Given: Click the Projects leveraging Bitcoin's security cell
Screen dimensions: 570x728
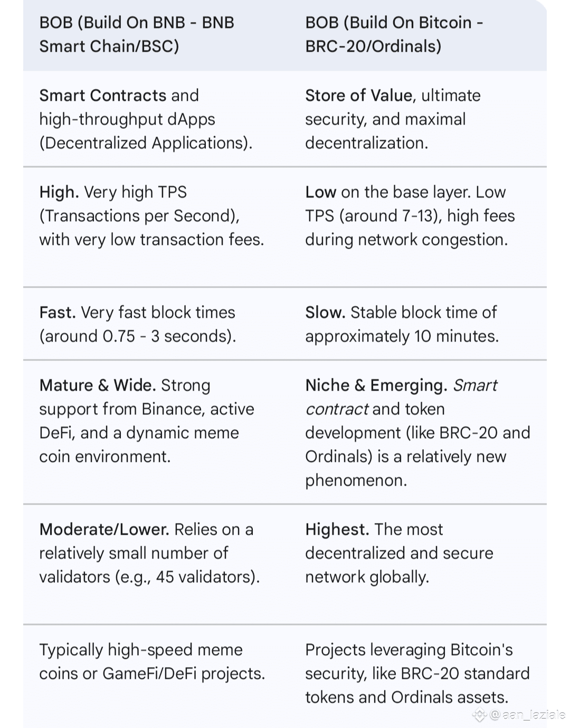Looking at the screenshot, I should pyautogui.click(x=417, y=673).
